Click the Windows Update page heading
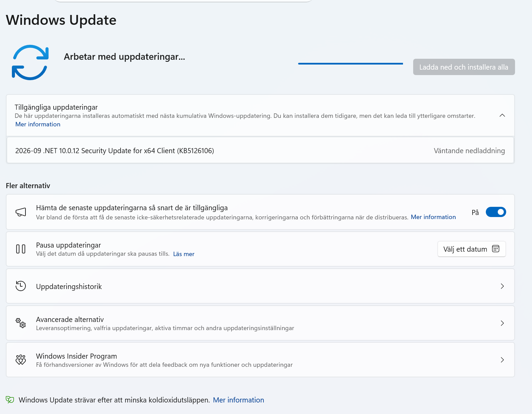The width and height of the screenshot is (532, 414). tap(61, 20)
